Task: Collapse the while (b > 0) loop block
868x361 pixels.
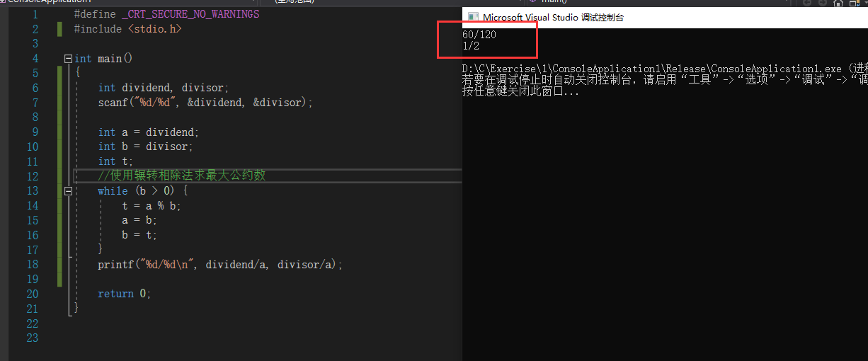Action: click(68, 191)
